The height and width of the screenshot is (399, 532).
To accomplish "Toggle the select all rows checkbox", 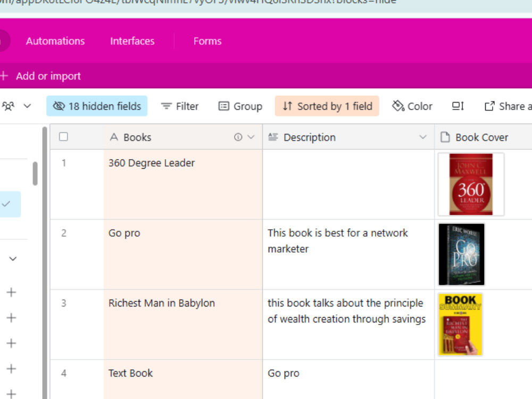I will pos(63,137).
